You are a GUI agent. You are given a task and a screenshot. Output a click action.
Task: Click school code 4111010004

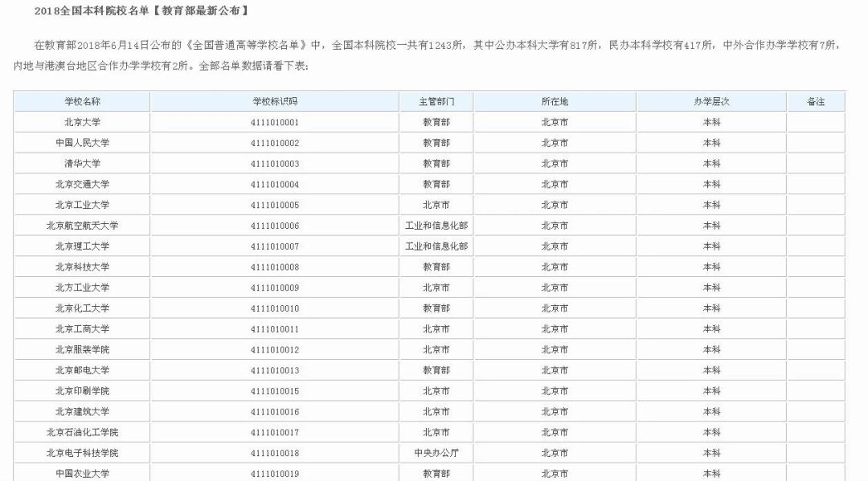pos(275,184)
